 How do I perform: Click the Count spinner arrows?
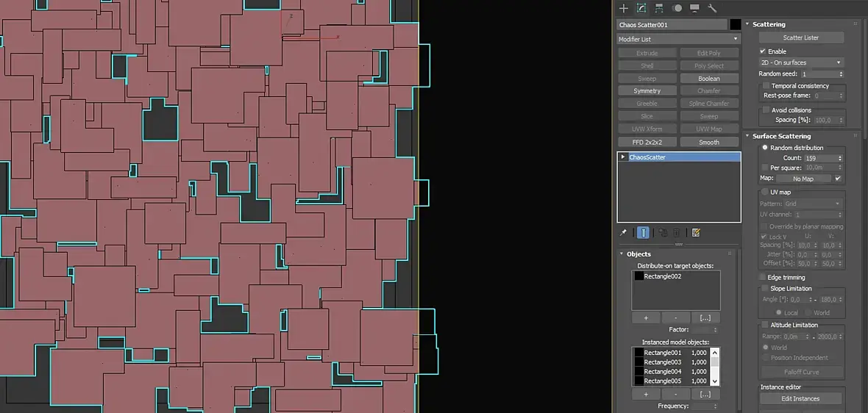point(841,158)
